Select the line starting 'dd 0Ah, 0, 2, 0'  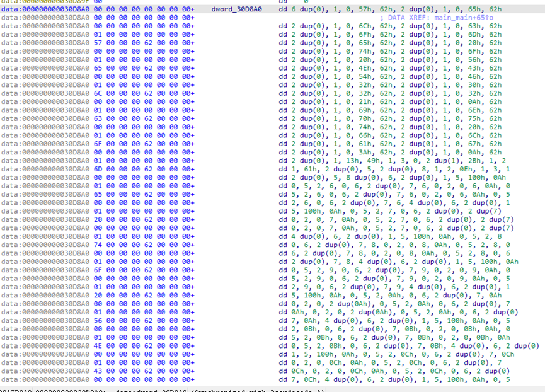[398, 313]
